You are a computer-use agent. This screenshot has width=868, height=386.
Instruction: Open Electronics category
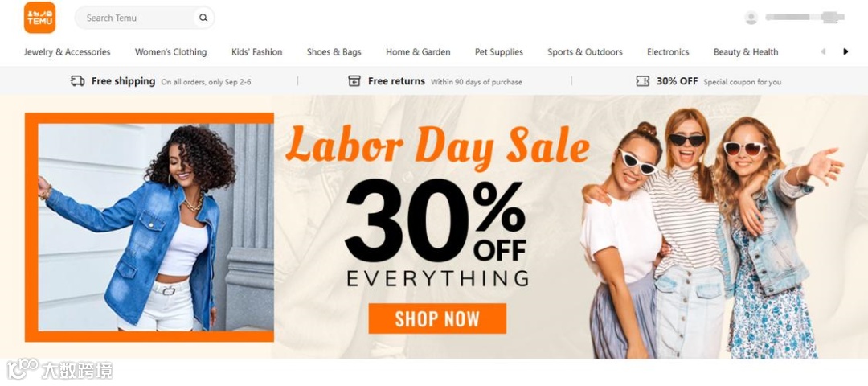(668, 52)
